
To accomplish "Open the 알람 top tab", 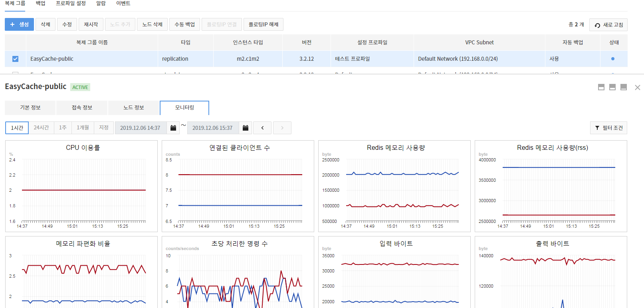I will [x=101, y=3].
